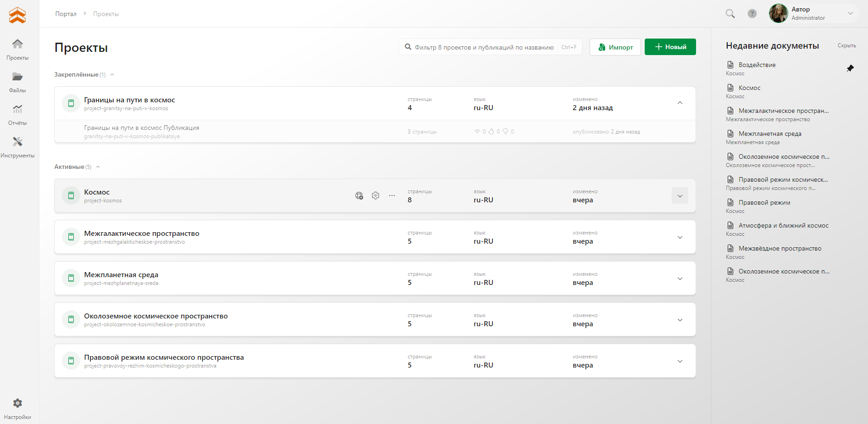
Task: Click the pin icon in Recent documents
Action: 850,68
